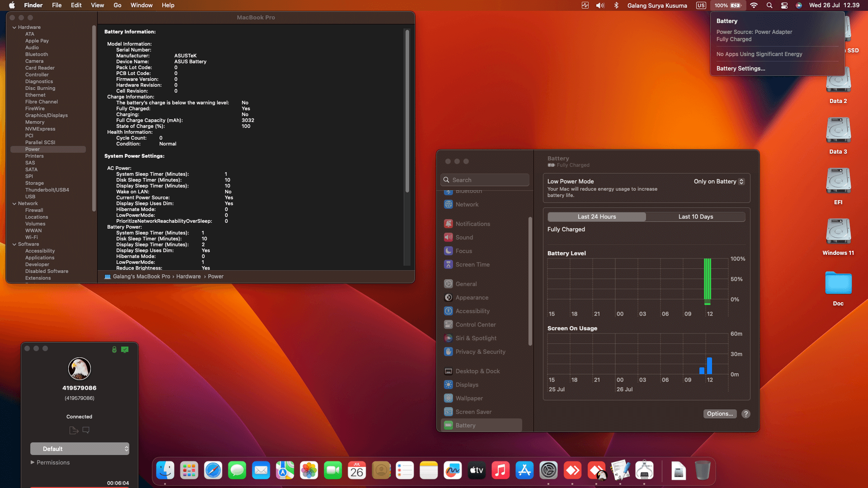Click the AnyDesk file transfer icon
Viewport: 868px width, 488px height.
click(x=74, y=430)
